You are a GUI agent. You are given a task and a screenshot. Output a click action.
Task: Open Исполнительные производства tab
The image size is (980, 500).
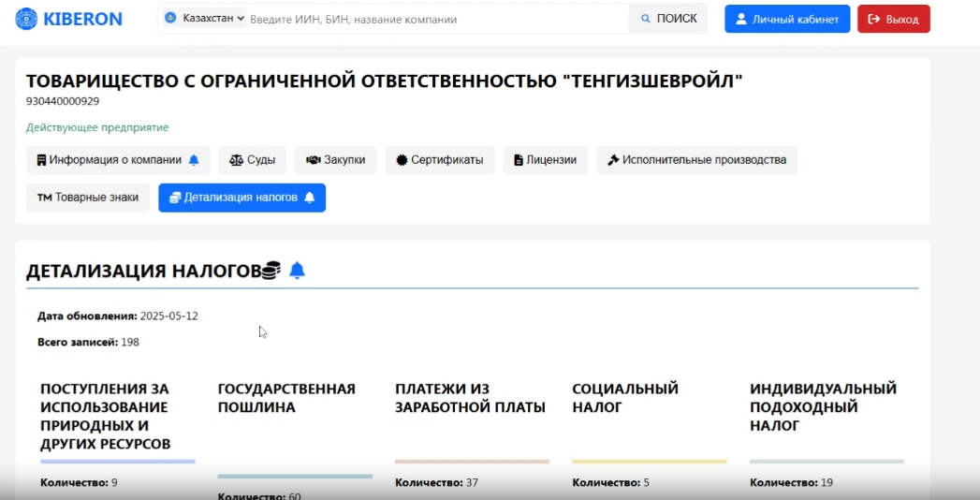pos(696,160)
